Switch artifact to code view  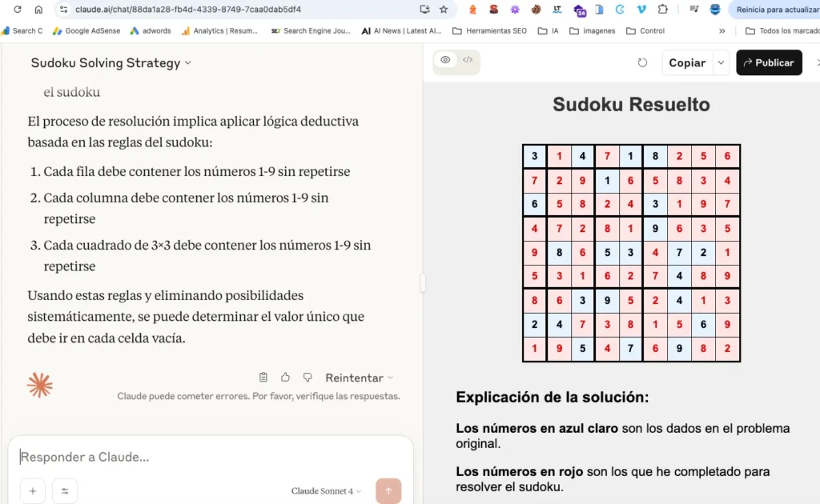click(468, 60)
